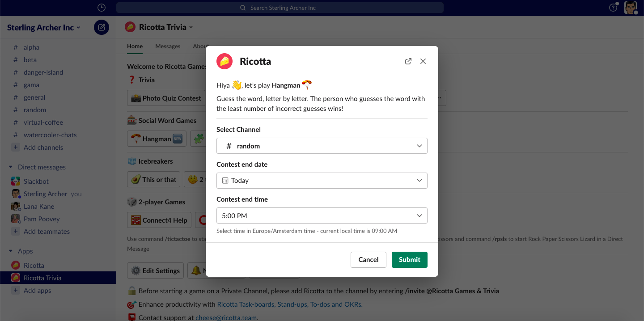Image resolution: width=644 pixels, height=321 pixels.
Task: Expand the Contest end time dropdown
Action: tap(322, 215)
